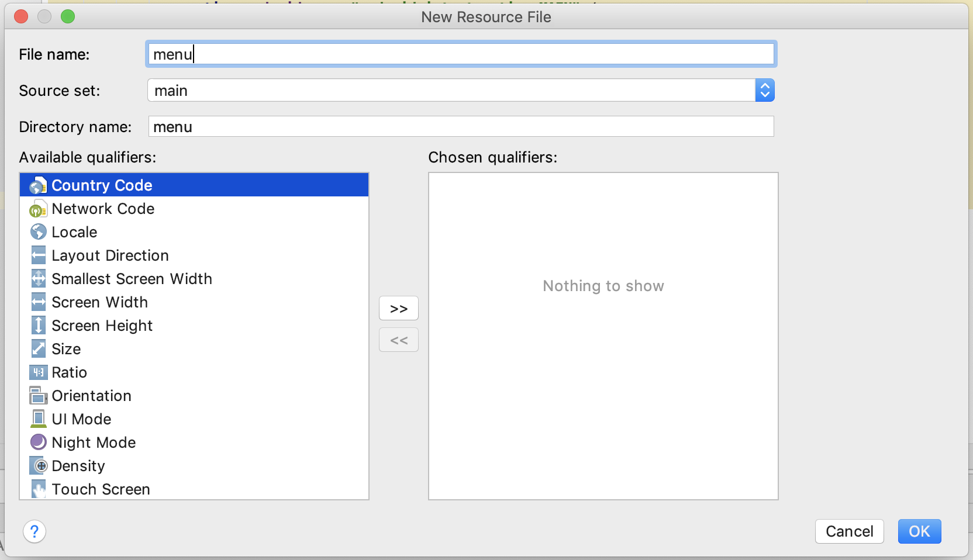
Task: Choose the Touch Screen hand icon
Action: (x=38, y=489)
